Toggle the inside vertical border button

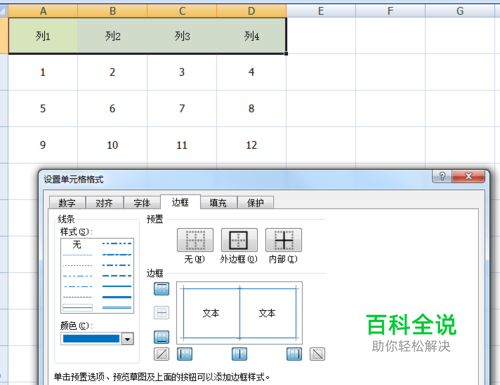tap(239, 354)
